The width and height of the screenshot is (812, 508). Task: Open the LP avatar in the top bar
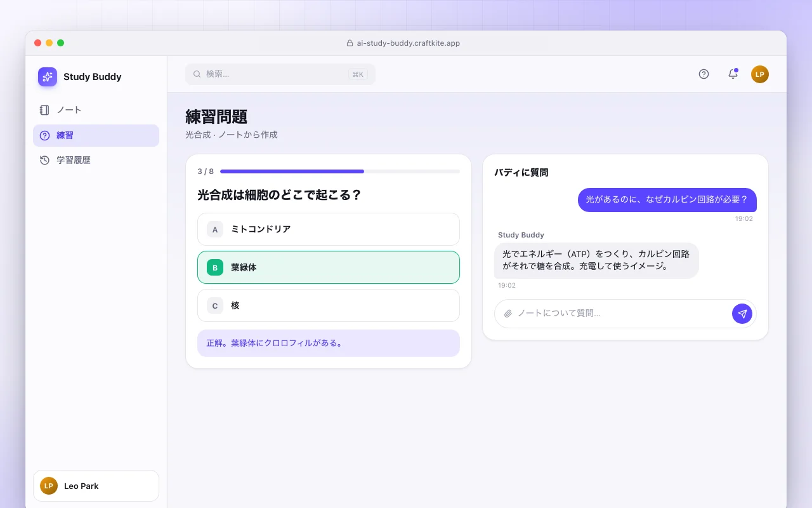[x=760, y=74]
